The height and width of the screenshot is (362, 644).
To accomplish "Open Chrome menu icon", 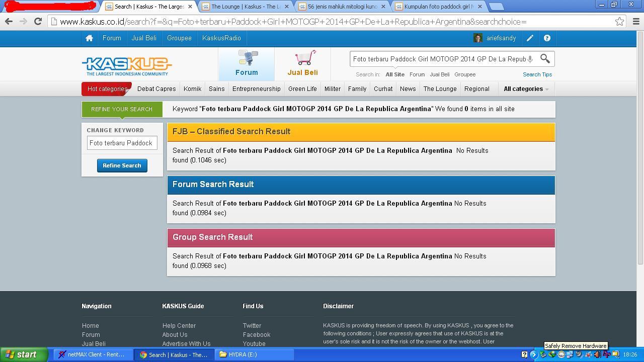I will [636, 22].
